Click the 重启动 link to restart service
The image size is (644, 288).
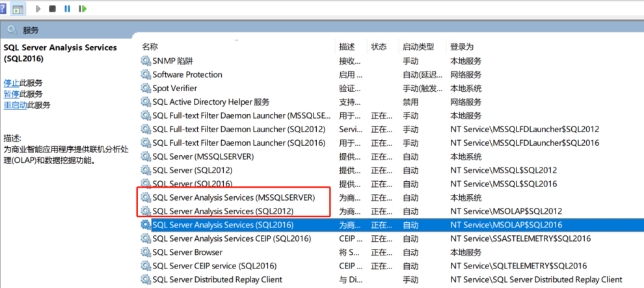tap(16, 105)
